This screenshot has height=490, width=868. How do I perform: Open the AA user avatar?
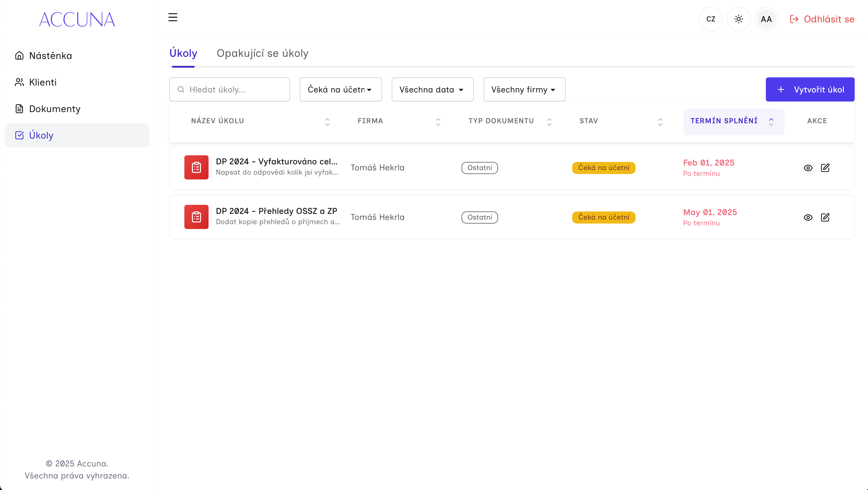tap(766, 19)
